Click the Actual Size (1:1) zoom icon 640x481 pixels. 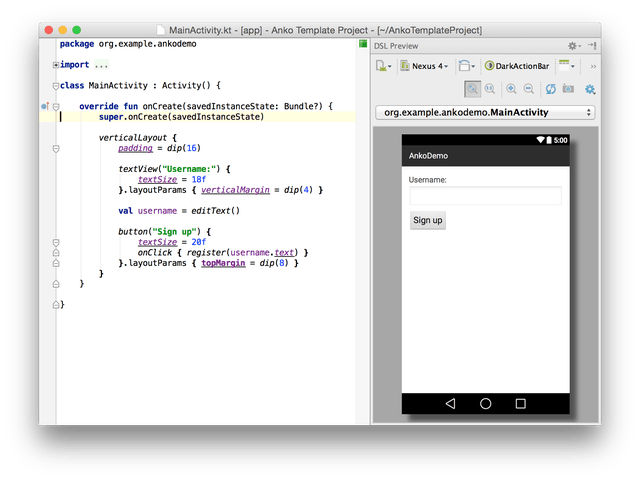tap(490, 89)
